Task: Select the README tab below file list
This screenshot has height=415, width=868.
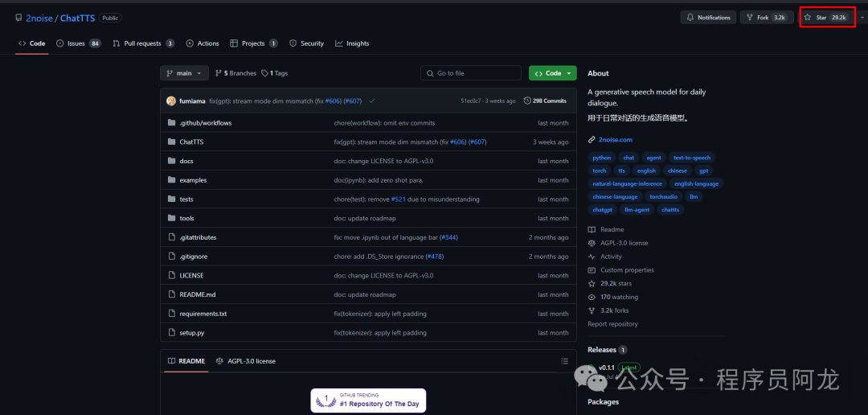Action: click(186, 360)
